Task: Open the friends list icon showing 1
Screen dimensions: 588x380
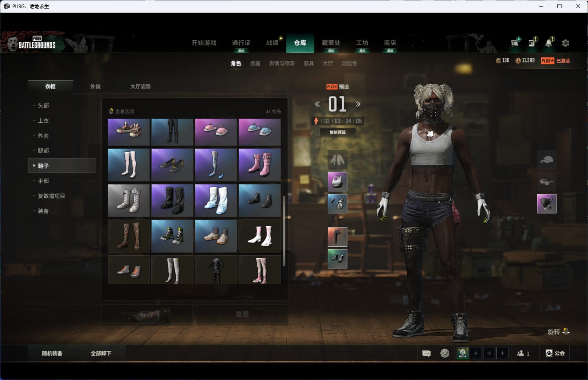Action: (523, 353)
